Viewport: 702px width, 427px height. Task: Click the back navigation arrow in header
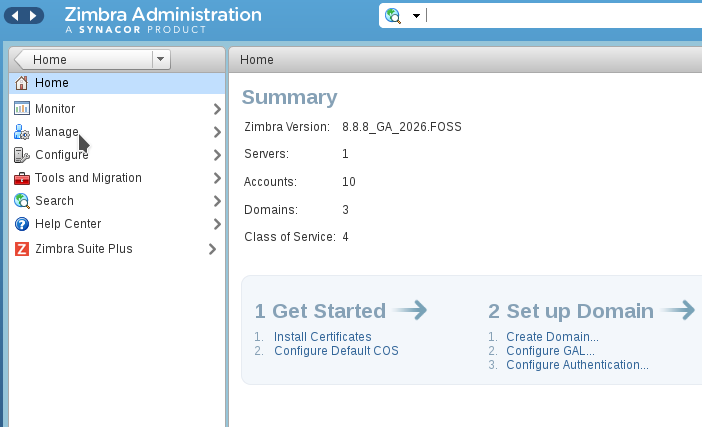click(x=15, y=16)
